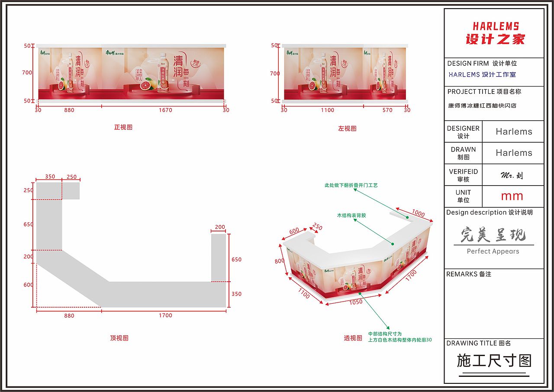Click the 570 dimension under left view
This screenshot has width=554, height=392.
coord(387,110)
